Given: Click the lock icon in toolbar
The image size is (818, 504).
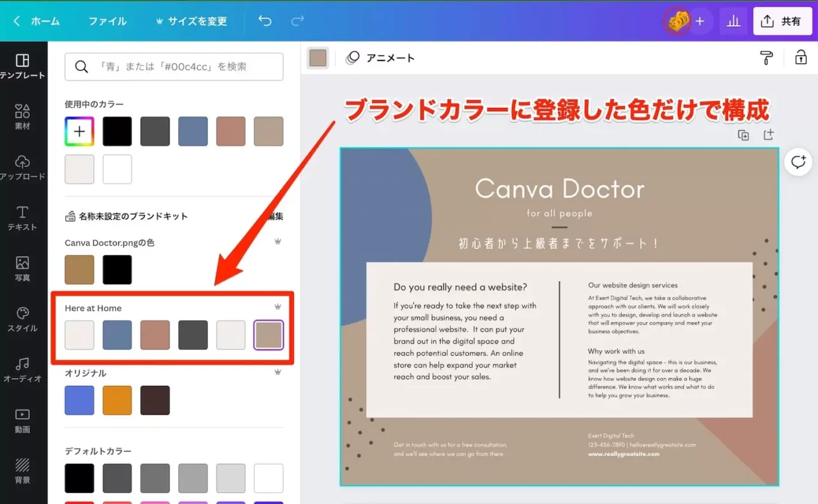Looking at the screenshot, I should pos(801,57).
